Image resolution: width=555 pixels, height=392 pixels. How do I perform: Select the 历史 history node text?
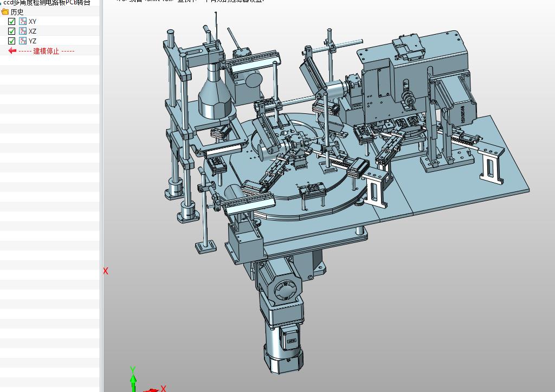pos(17,12)
